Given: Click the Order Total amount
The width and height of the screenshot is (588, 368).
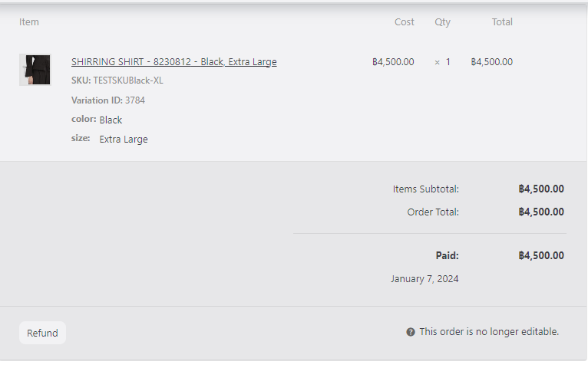Looking at the screenshot, I should tap(541, 212).
